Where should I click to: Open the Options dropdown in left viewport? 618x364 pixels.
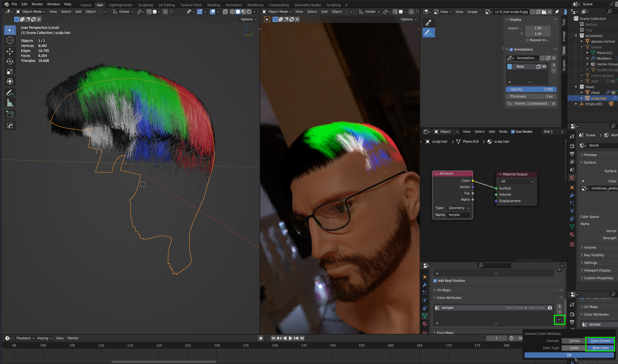coord(249,19)
